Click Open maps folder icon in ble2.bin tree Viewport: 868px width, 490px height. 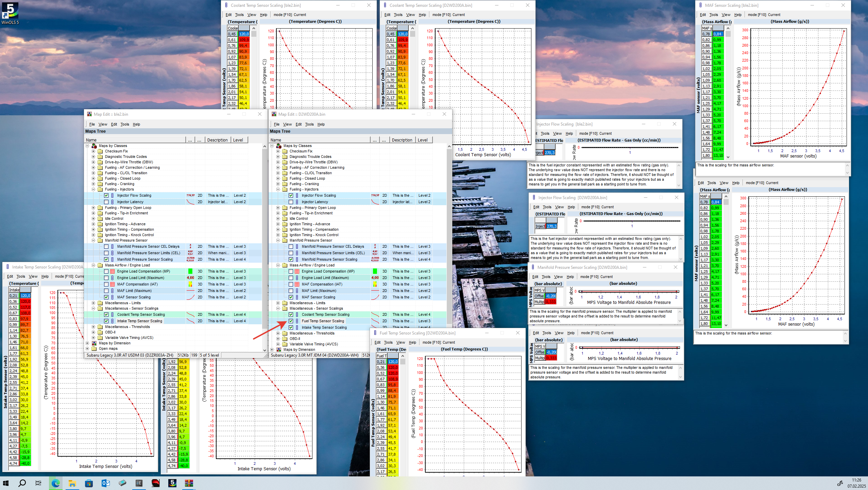click(x=94, y=348)
